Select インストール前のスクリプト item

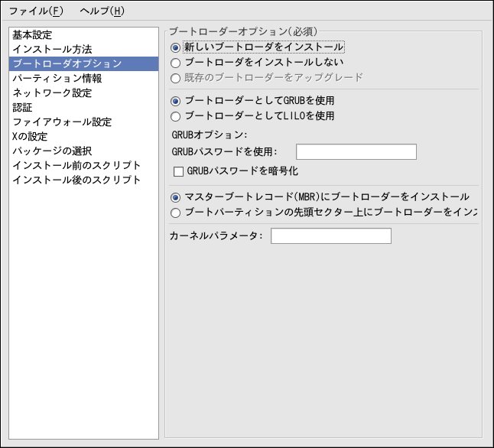tap(76, 165)
